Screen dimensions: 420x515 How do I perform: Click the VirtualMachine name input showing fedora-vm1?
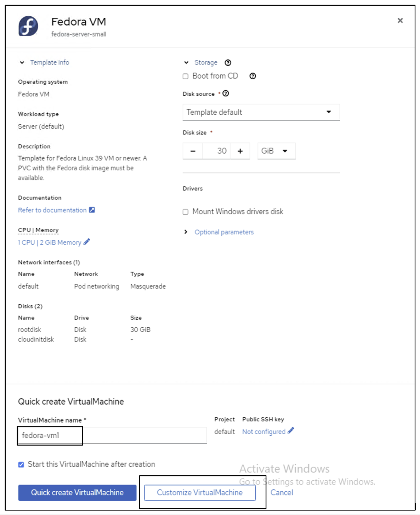pyautogui.click(x=50, y=435)
